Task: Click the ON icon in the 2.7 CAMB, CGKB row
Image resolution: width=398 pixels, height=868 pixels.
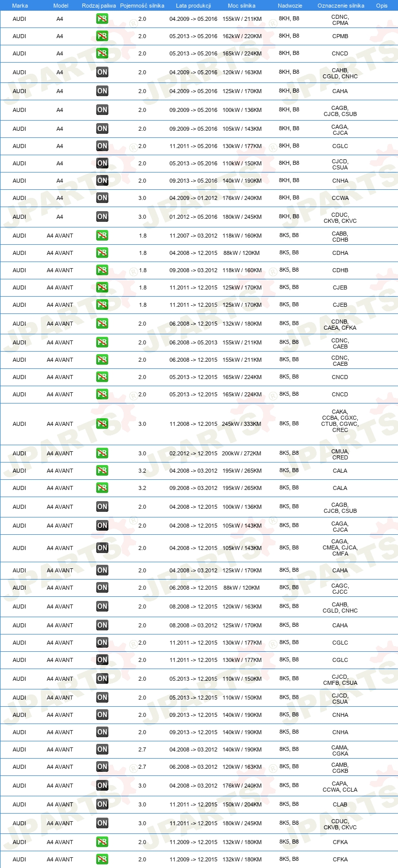Action: tap(102, 767)
